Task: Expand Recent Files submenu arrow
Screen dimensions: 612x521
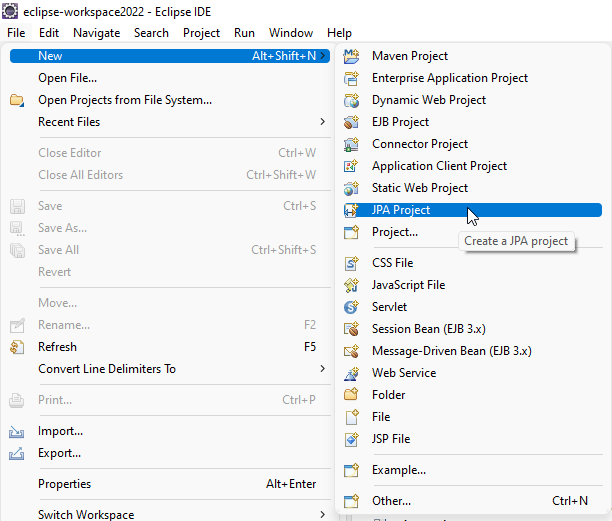Action: pyautogui.click(x=323, y=122)
